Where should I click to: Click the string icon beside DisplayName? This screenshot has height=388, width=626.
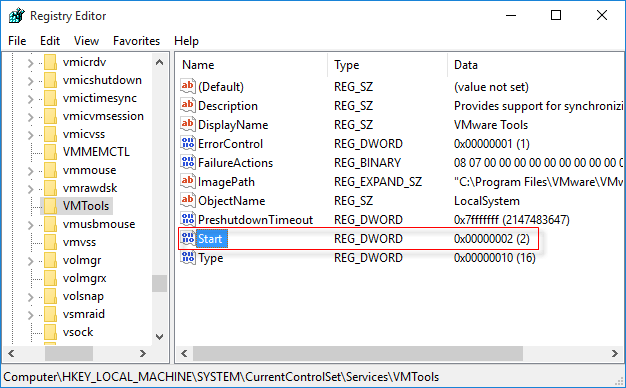[187, 125]
